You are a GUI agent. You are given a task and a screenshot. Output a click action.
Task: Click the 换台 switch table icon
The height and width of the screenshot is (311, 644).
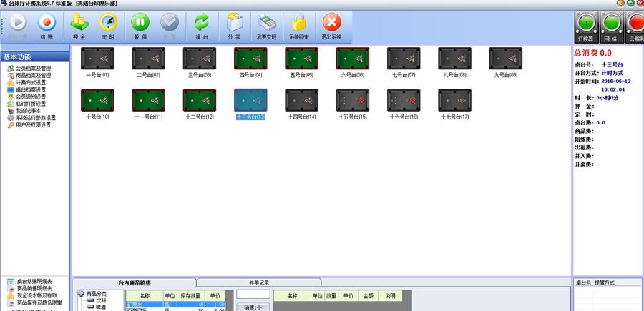pyautogui.click(x=202, y=26)
